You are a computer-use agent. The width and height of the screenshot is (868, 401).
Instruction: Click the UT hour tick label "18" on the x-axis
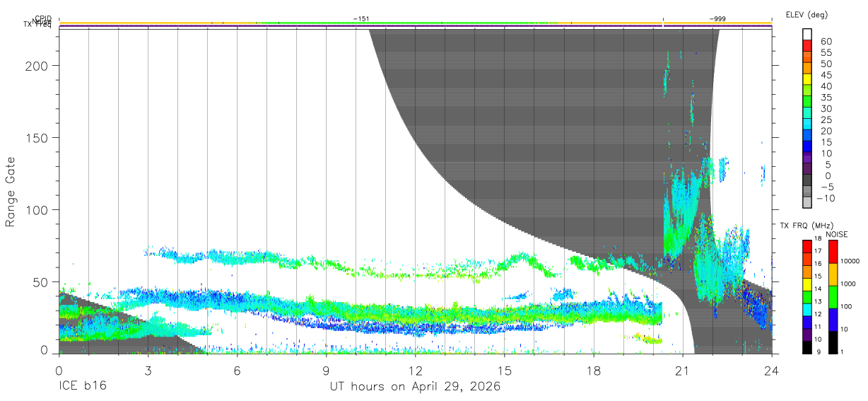pyautogui.click(x=593, y=370)
